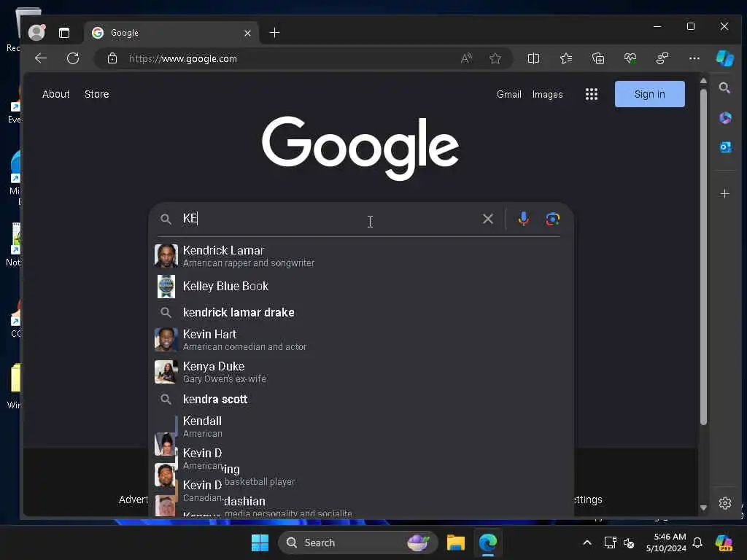Open the About link
This screenshot has width=747, height=560.
55,94
